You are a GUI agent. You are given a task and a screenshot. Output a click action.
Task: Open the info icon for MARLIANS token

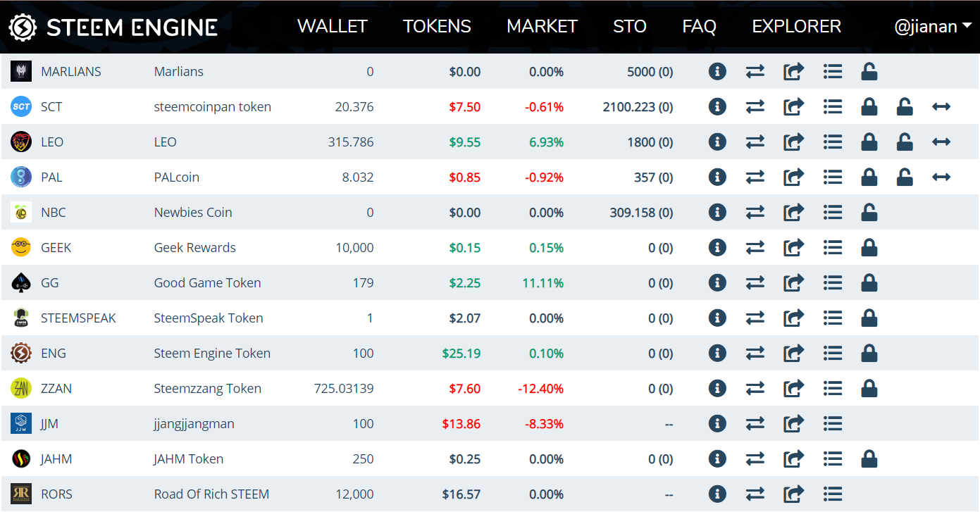point(717,71)
